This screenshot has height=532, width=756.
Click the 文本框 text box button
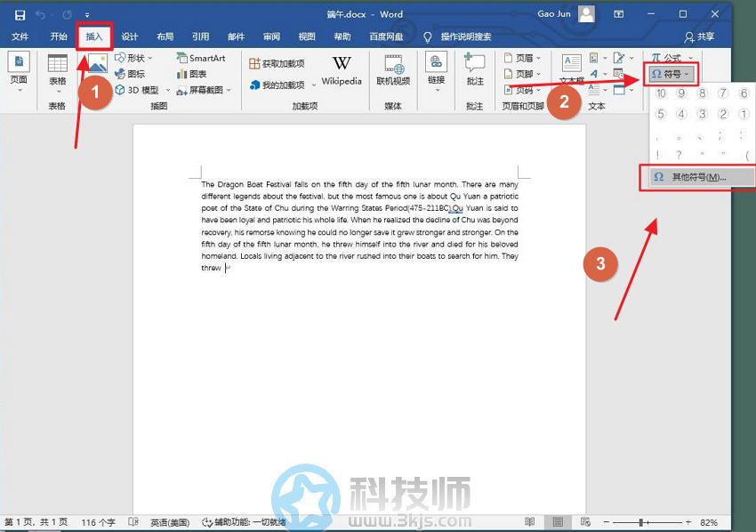pyautogui.click(x=572, y=70)
